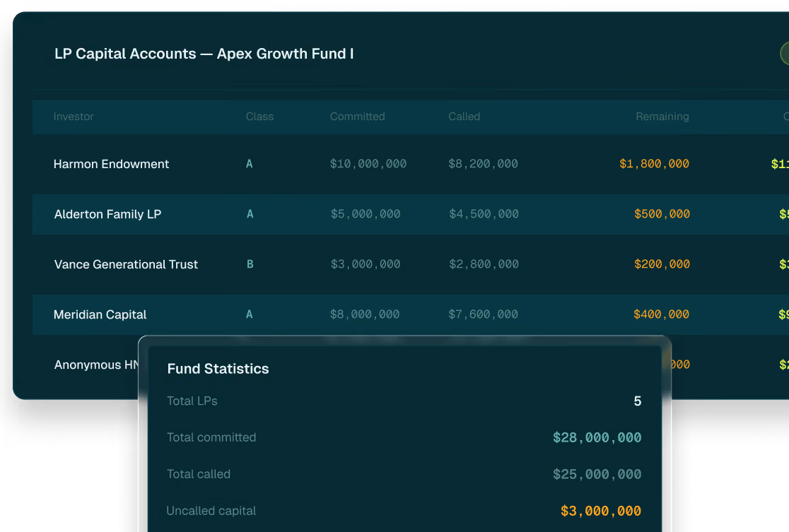Click the Total committed label

tap(211, 437)
